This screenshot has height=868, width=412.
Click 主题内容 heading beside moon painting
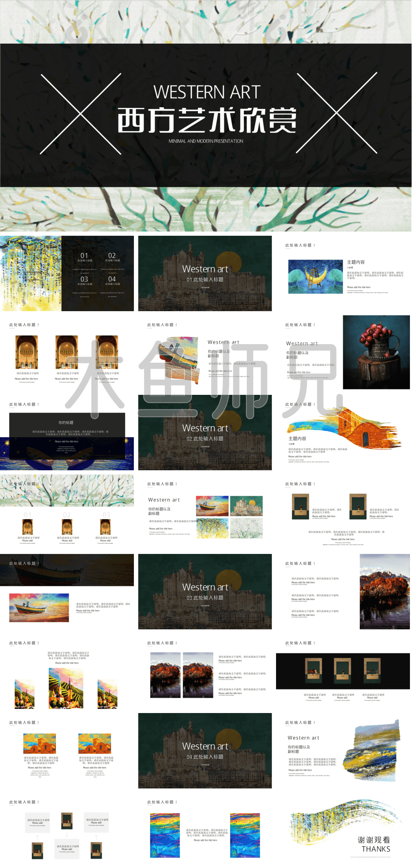[x=356, y=262]
